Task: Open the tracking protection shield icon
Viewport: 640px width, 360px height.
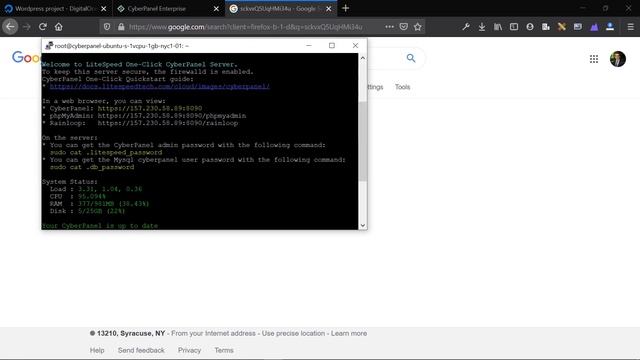Action: [107, 27]
